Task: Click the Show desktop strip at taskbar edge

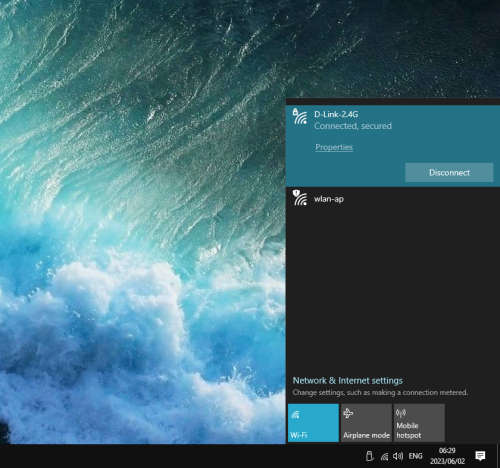Action: [498, 456]
